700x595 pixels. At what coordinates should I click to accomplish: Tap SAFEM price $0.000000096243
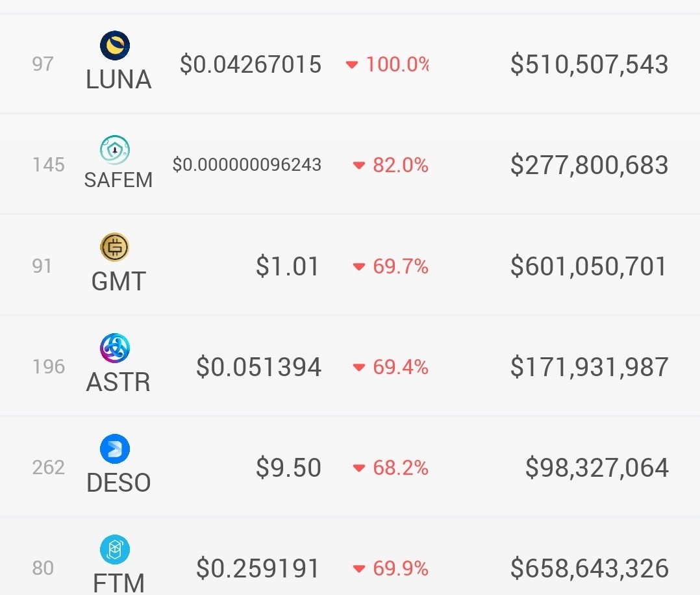point(247,164)
